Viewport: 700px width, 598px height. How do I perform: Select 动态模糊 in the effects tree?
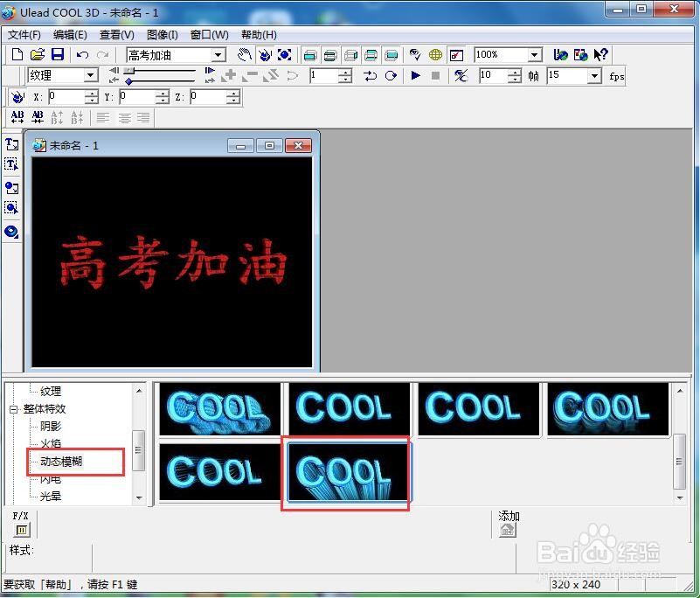(x=61, y=462)
